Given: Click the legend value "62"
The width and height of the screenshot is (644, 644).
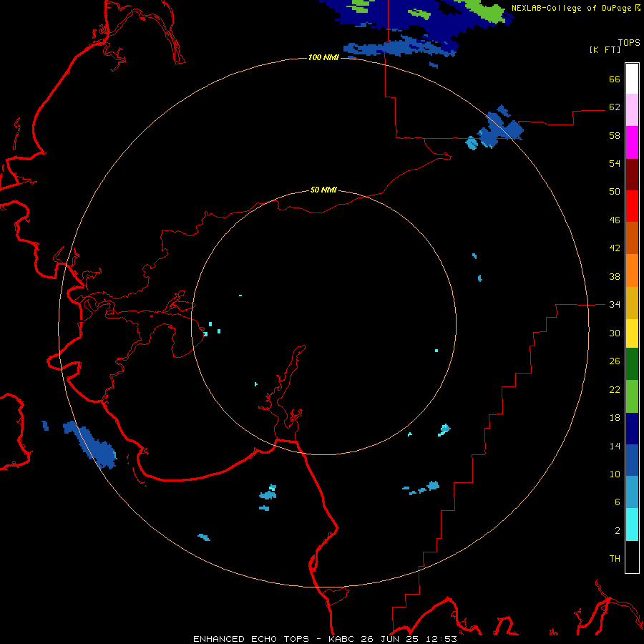Looking at the screenshot, I should (615, 107).
